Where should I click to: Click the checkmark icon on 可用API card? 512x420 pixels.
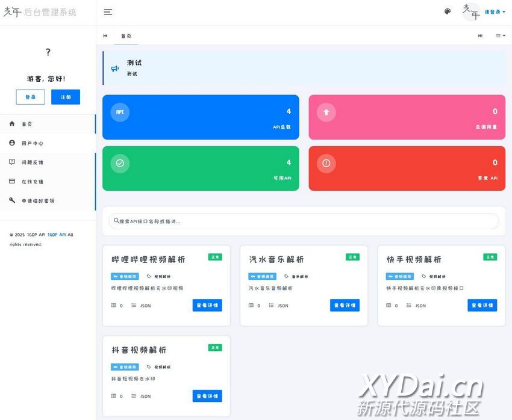click(120, 163)
